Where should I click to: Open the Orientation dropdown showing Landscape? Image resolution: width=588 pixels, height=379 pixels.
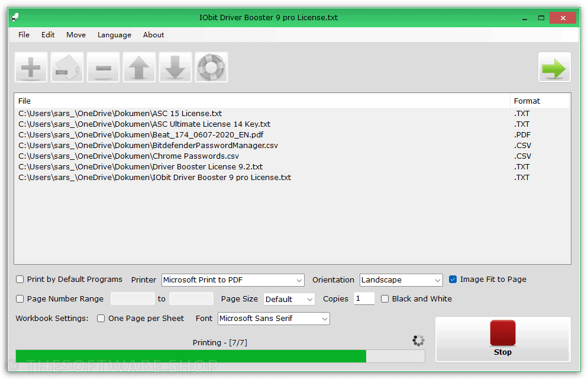click(x=401, y=280)
